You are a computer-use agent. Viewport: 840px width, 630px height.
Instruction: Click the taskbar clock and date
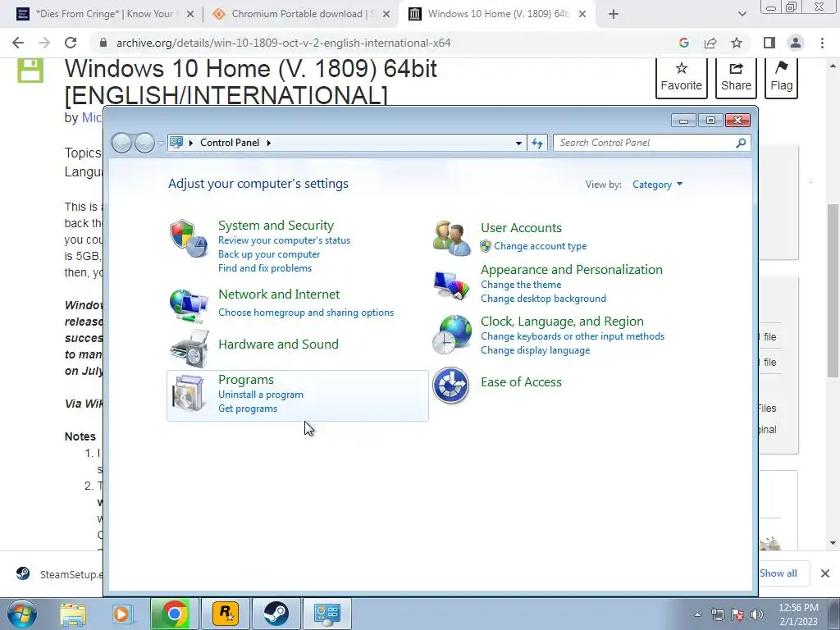tap(798, 614)
